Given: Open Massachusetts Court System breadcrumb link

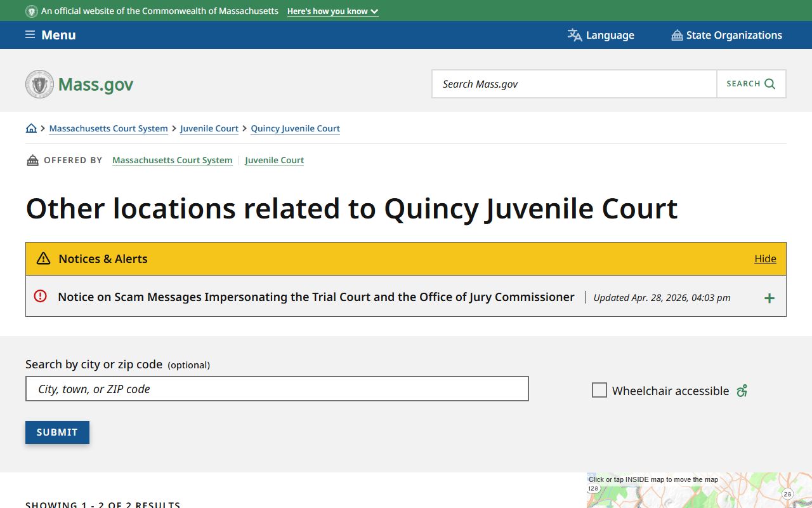Looking at the screenshot, I should (108, 128).
